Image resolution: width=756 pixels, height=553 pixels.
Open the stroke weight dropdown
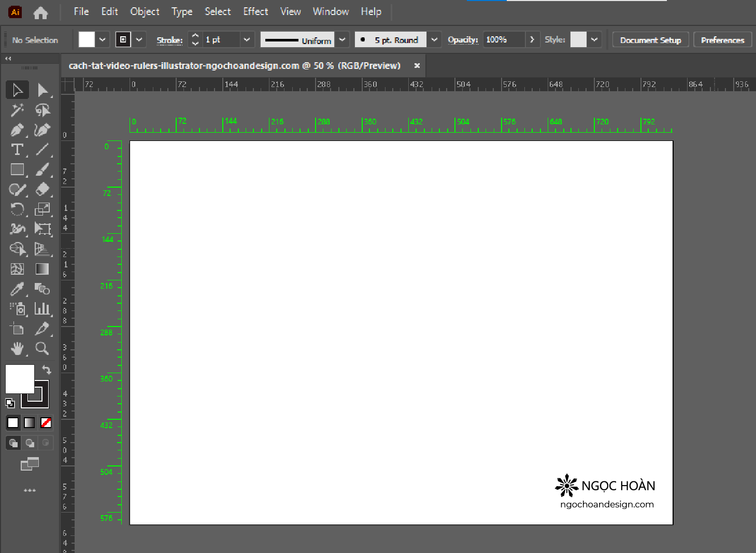[247, 40]
